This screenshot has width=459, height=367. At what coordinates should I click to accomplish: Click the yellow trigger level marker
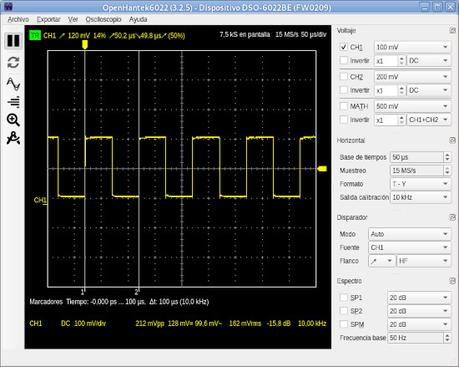pyautogui.click(x=322, y=169)
